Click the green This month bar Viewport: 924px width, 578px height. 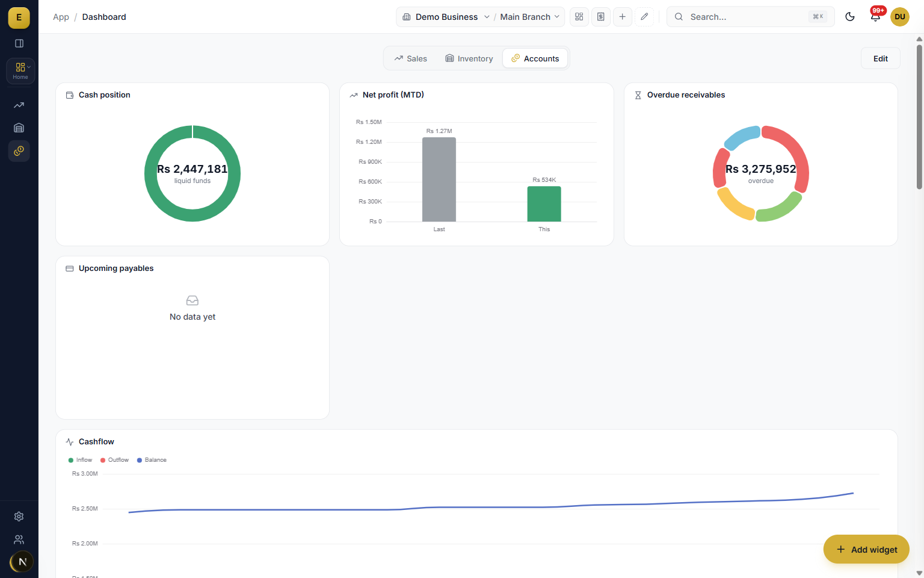pyautogui.click(x=544, y=204)
